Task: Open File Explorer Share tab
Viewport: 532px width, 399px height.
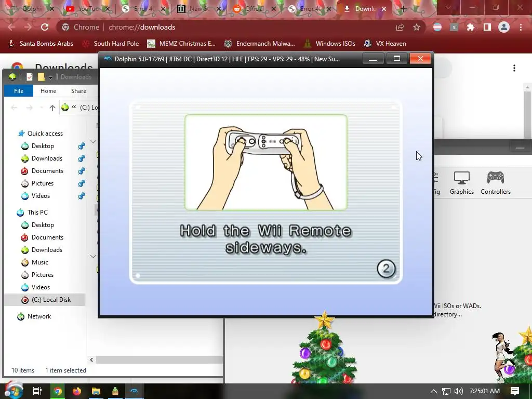Action: 78,91
